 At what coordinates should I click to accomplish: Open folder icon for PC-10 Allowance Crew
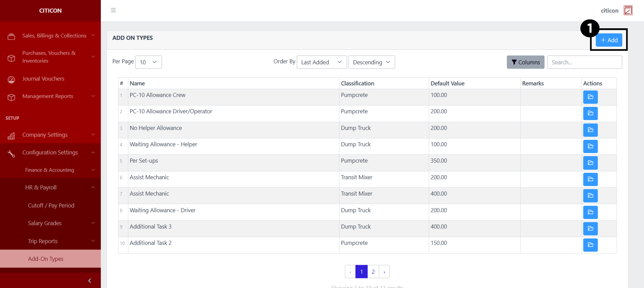[590, 97]
